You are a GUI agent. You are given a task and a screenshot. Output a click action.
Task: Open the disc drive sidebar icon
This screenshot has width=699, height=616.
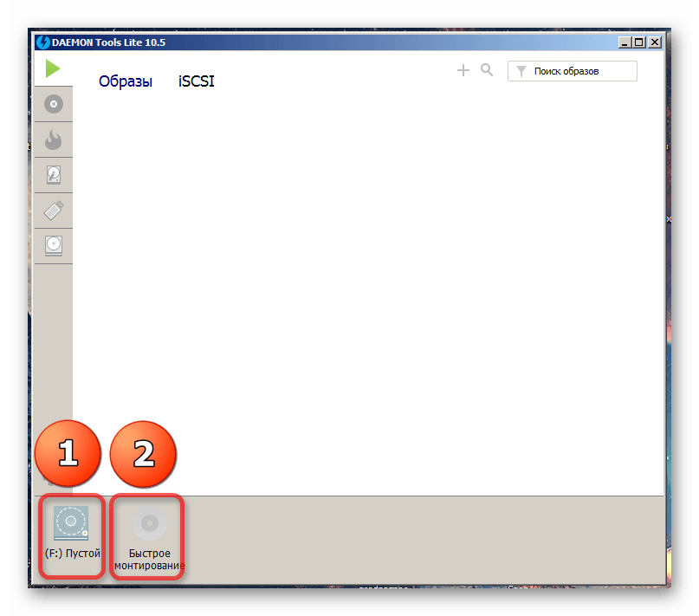pyautogui.click(x=54, y=246)
